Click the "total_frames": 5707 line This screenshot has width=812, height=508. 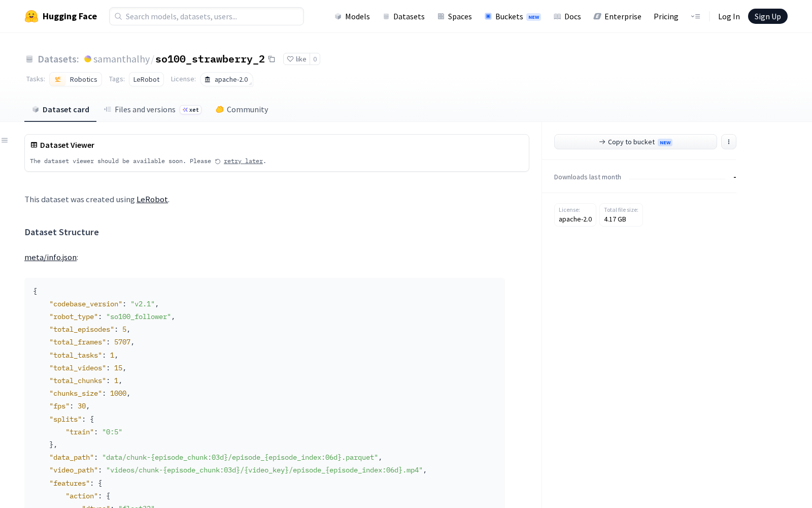(x=92, y=342)
